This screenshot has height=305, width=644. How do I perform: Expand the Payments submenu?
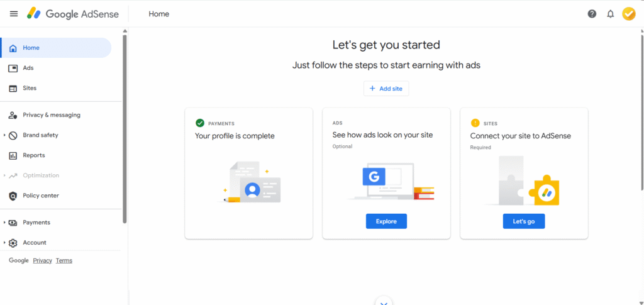click(4, 223)
